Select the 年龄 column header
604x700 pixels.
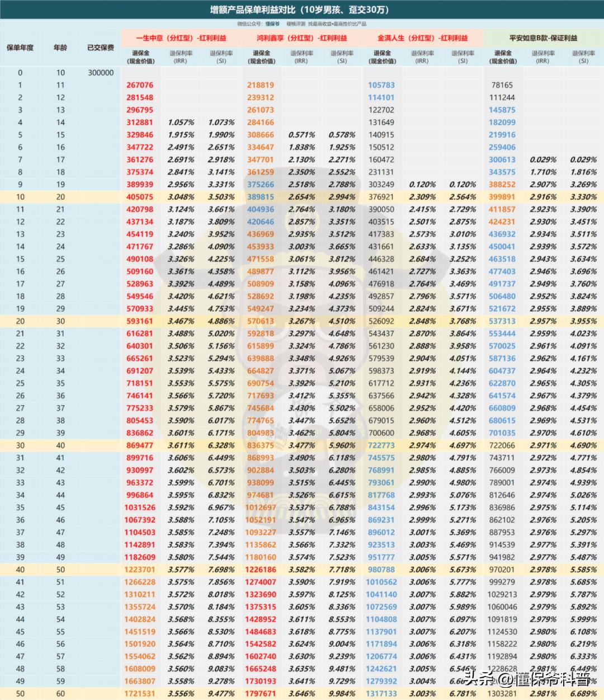[x=60, y=48]
